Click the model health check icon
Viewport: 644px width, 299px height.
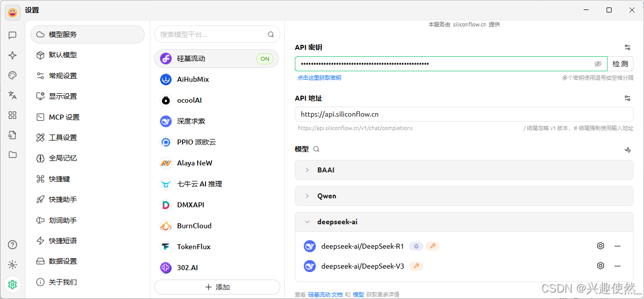click(x=628, y=149)
